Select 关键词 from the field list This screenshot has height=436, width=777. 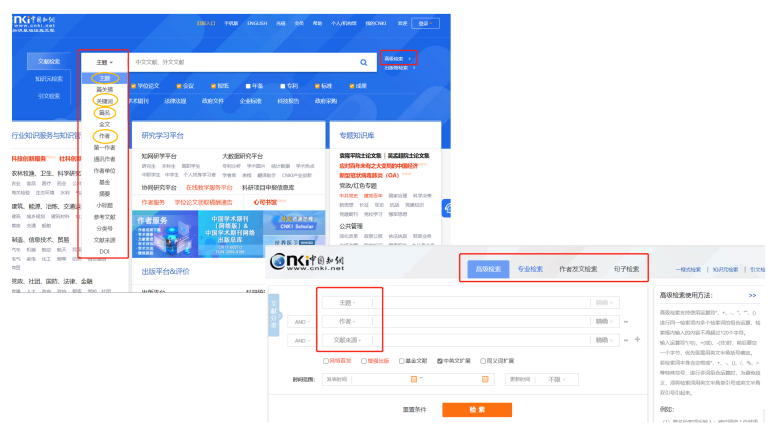click(x=104, y=101)
